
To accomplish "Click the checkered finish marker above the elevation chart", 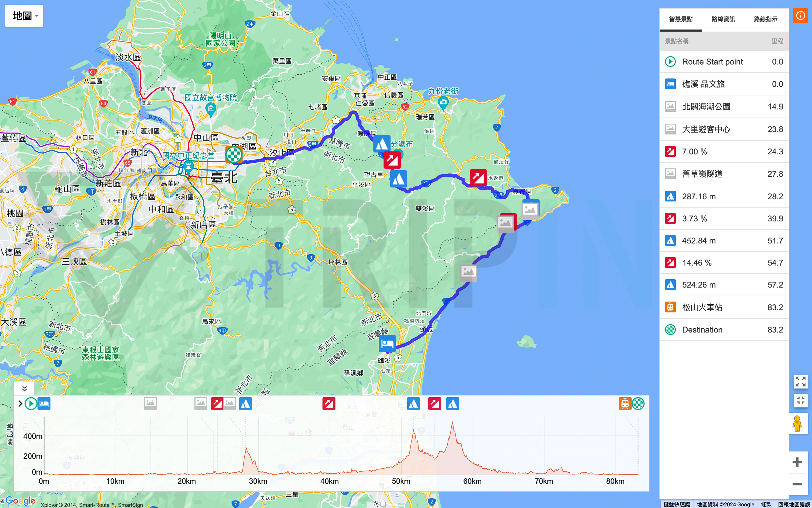I will pyautogui.click(x=638, y=403).
